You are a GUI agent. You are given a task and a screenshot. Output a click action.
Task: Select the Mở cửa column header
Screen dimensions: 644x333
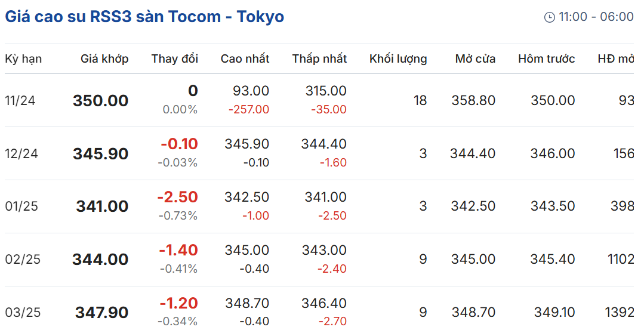pyautogui.click(x=475, y=58)
